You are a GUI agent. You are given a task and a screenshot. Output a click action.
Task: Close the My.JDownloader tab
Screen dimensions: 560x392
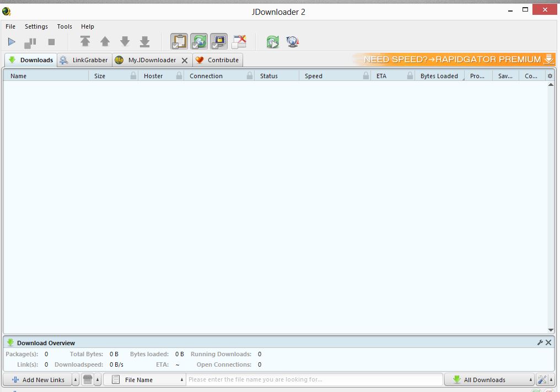(185, 60)
